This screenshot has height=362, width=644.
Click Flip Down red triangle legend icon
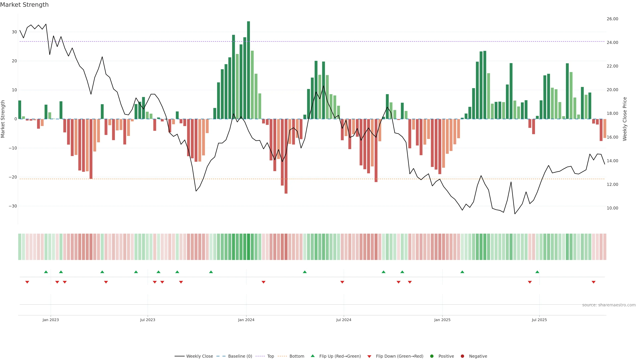coord(369,356)
